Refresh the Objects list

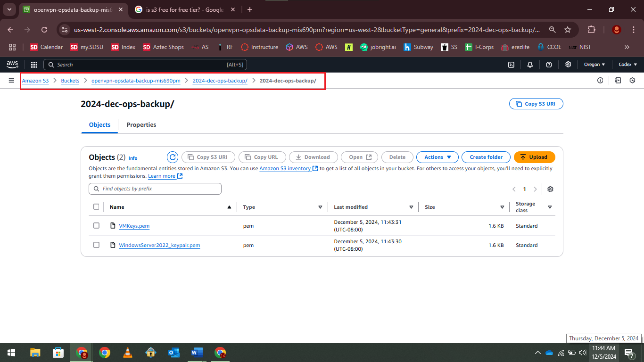click(173, 157)
